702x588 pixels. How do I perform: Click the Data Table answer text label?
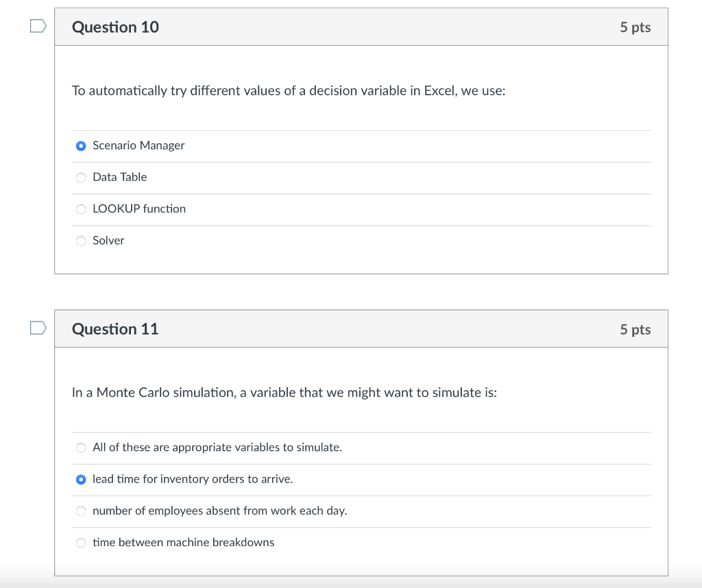pos(121,177)
